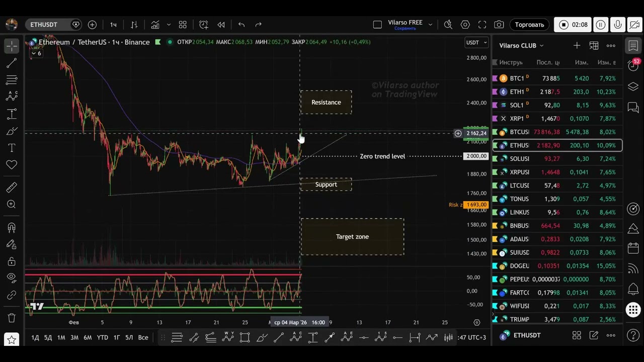This screenshot has width=644, height=362.
Task: Set range to 1М
Action: click(61, 337)
